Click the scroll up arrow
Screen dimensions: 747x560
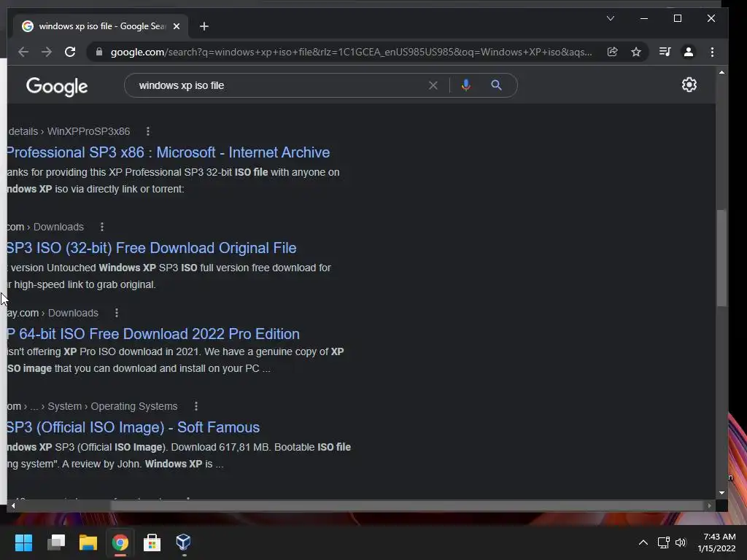tap(721, 72)
